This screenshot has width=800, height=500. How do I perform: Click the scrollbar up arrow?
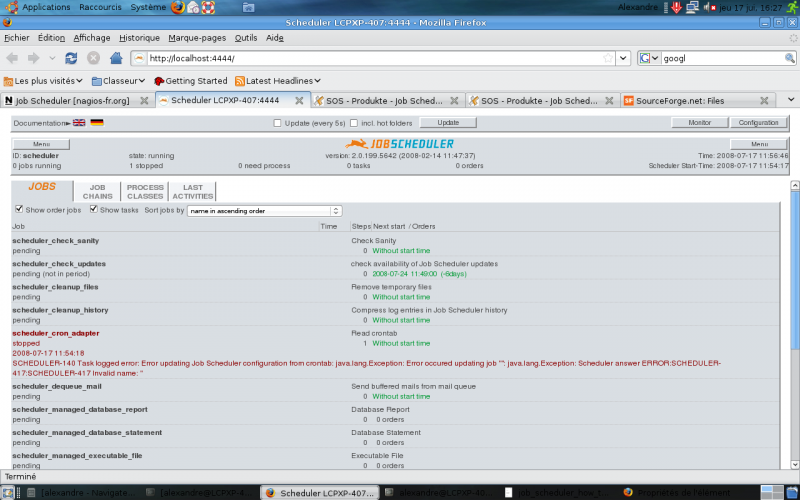(x=794, y=185)
